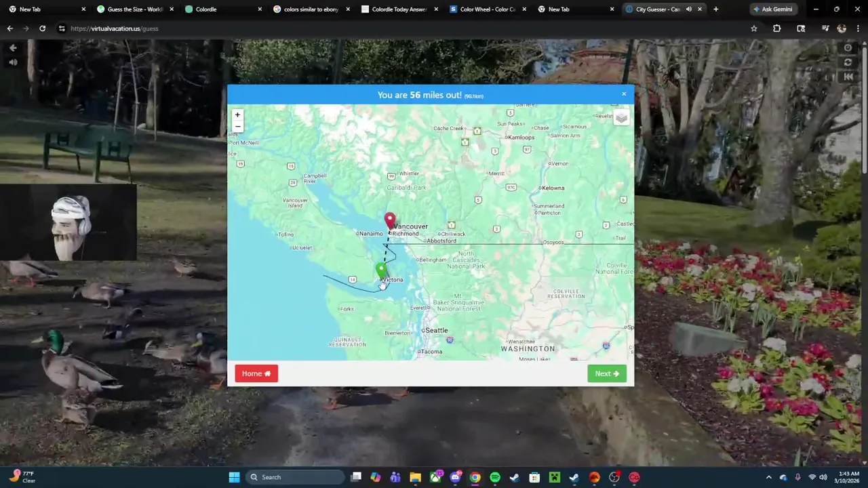Viewport: 868px width, 488px height.
Task: Open Microsoft Teams on taskbar
Action: pyautogui.click(x=395, y=477)
